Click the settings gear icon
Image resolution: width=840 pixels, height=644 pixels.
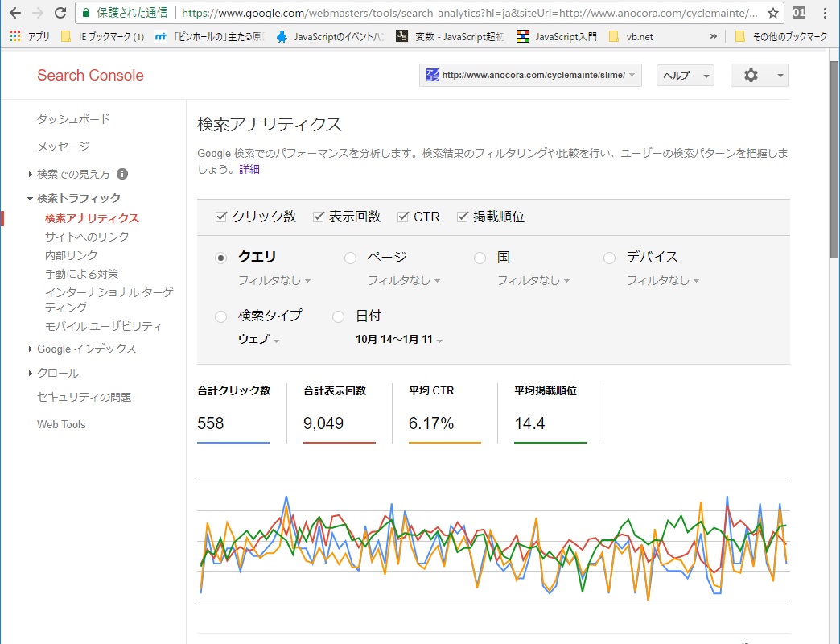click(x=751, y=76)
